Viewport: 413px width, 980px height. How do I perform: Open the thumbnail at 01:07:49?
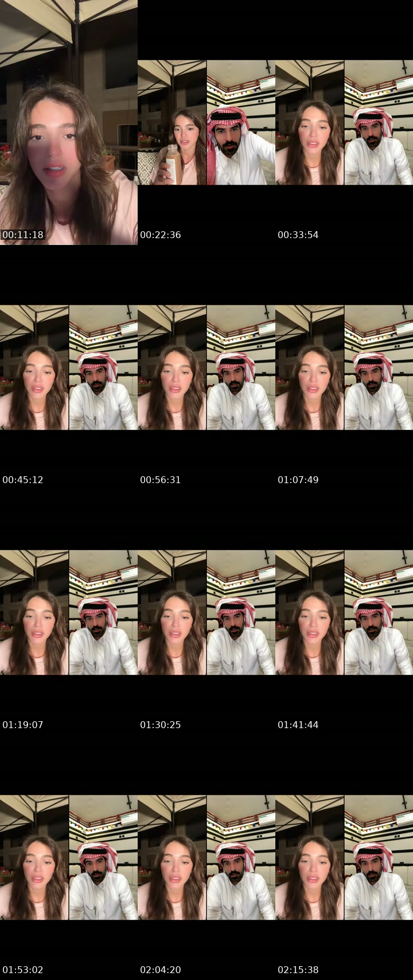(x=344, y=367)
